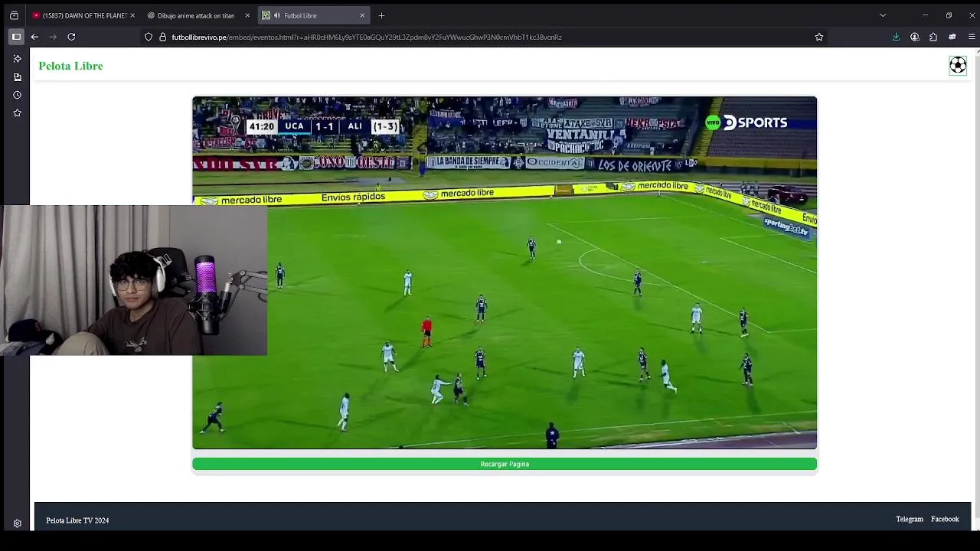Click Pelota Libre TV 2024 footer text

[77, 520]
